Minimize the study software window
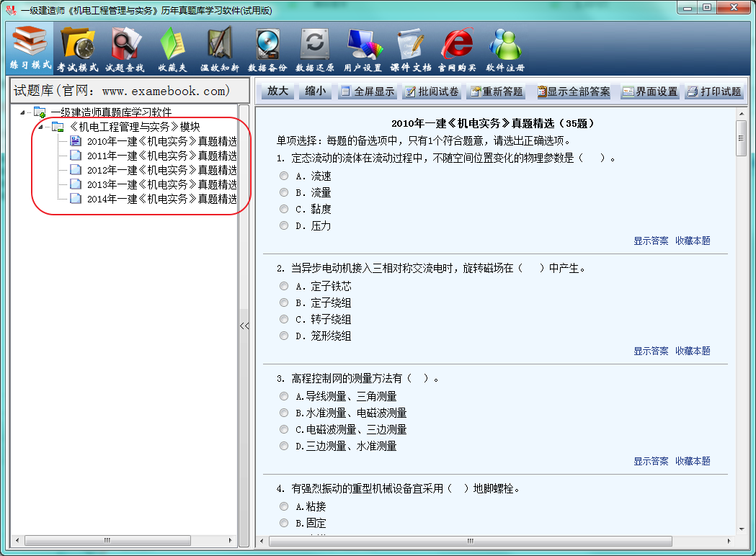Image resolution: width=756 pixels, height=556 pixels. tap(687, 8)
